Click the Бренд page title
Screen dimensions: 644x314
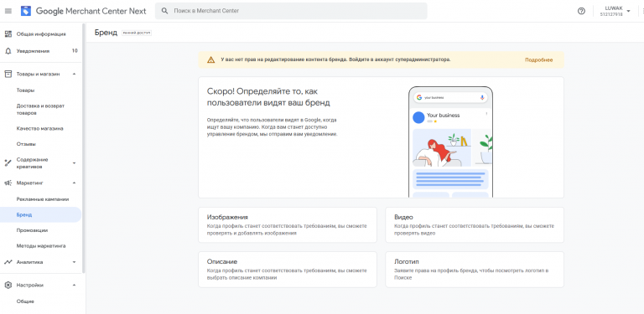pos(106,33)
